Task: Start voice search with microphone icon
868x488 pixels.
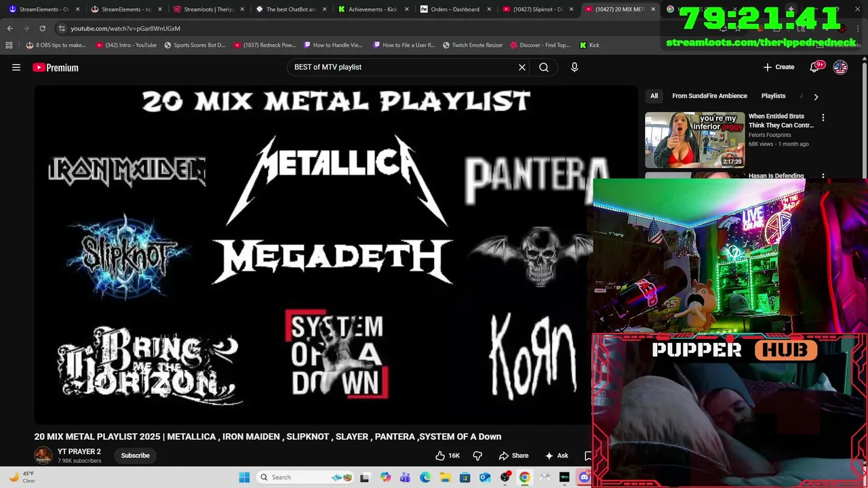Action: coord(574,67)
